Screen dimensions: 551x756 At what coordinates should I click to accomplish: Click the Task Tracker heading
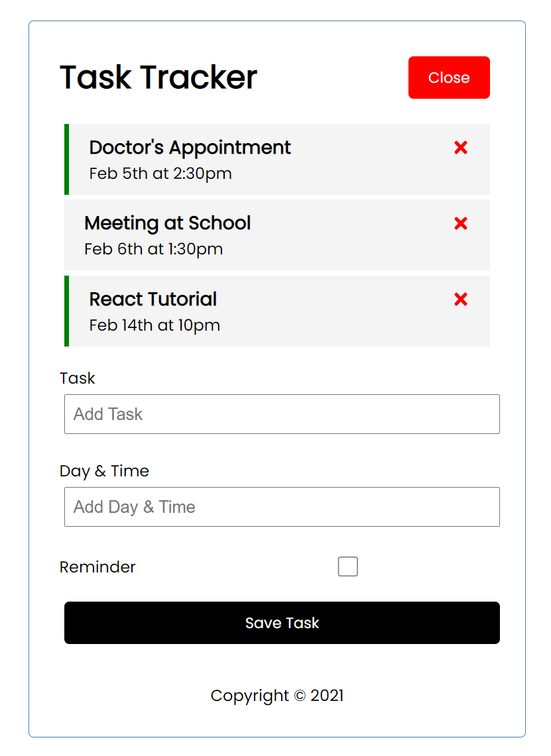pos(158,78)
